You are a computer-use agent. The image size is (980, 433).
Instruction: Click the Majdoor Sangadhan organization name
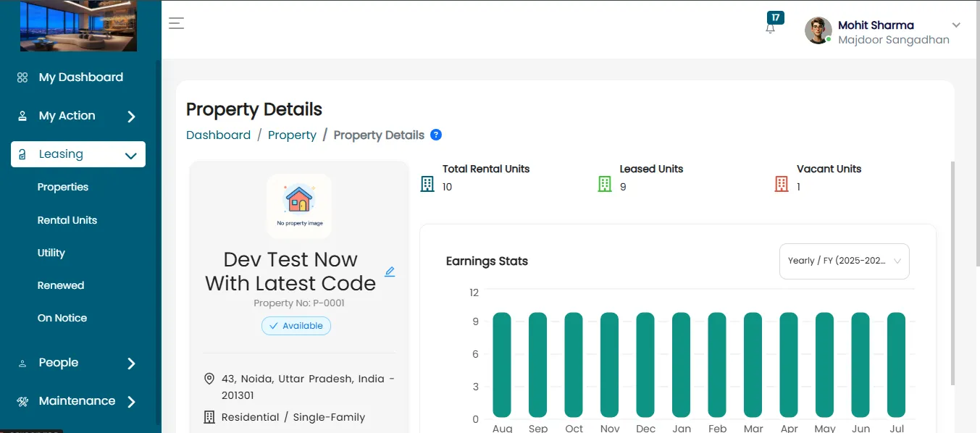(894, 40)
